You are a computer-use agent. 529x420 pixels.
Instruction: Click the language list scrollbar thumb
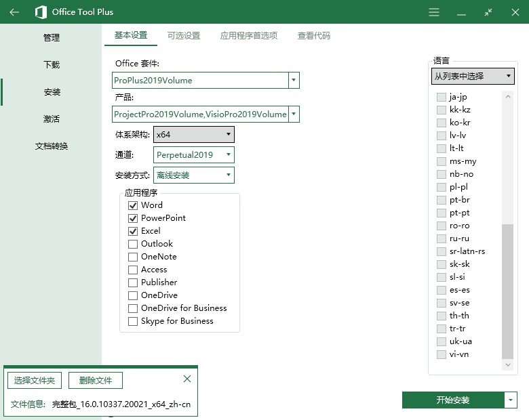click(x=508, y=291)
